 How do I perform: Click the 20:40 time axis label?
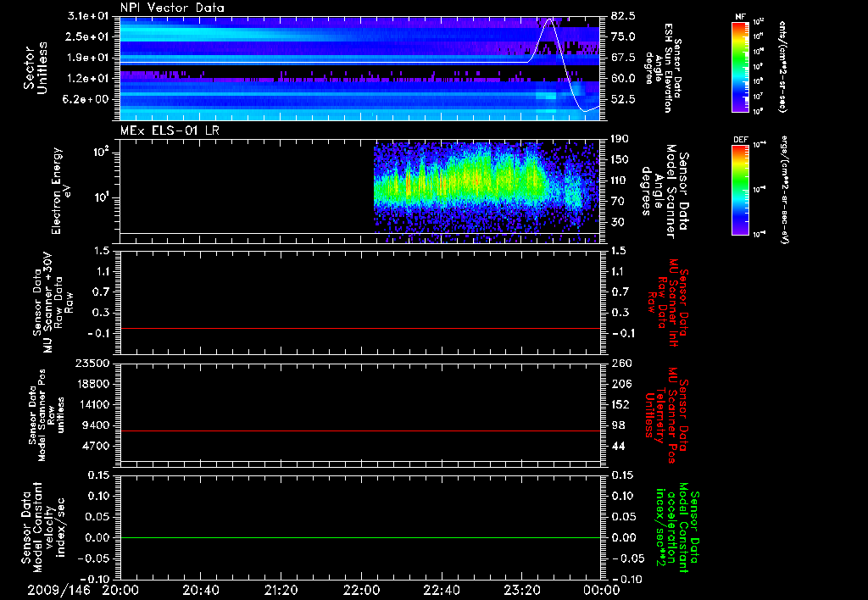click(201, 589)
